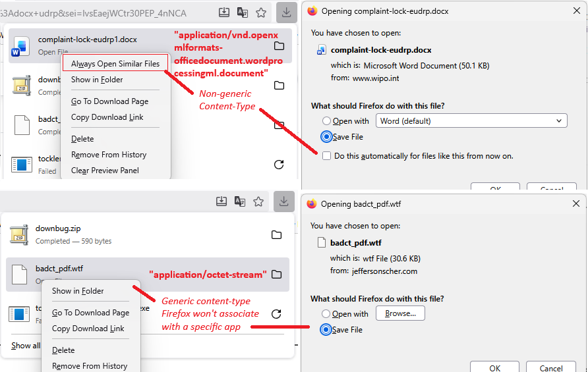Choose Always Open Similar Files
The width and height of the screenshot is (588, 372).
(115, 64)
